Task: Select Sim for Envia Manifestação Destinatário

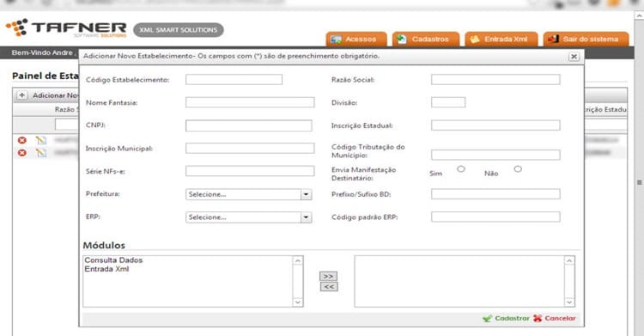Action: coord(461,168)
